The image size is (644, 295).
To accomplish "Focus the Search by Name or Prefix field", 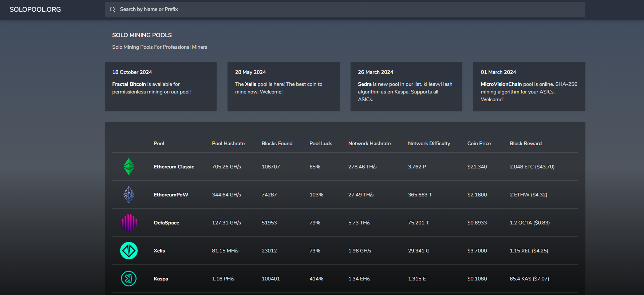I will coord(345,9).
